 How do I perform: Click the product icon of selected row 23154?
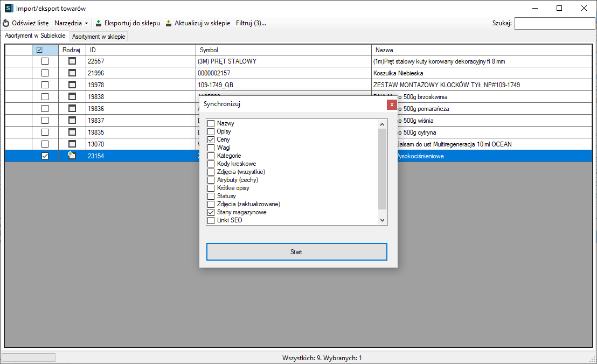[72, 156]
